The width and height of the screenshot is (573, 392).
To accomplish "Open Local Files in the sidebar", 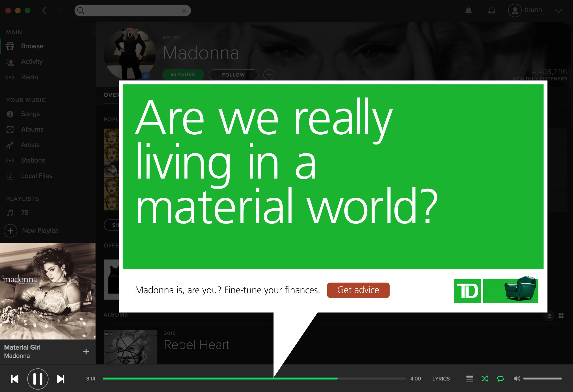I will click(x=37, y=176).
